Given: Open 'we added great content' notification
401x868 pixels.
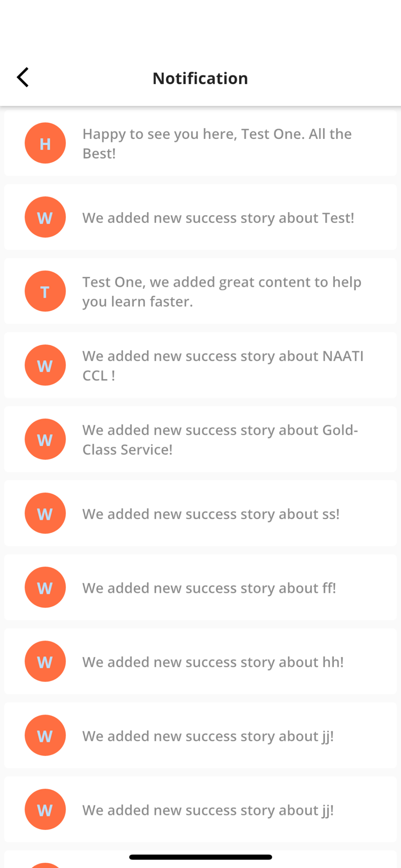Looking at the screenshot, I should click(x=200, y=291).
